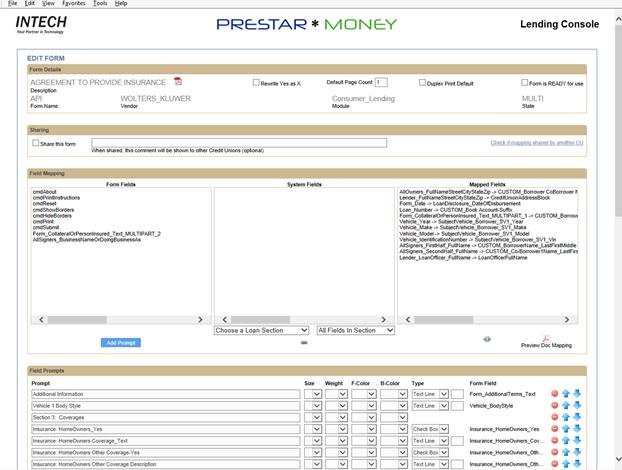Move Section 3: Coverages prompt down
This screenshot has width=622, height=470.
(577, 417)
